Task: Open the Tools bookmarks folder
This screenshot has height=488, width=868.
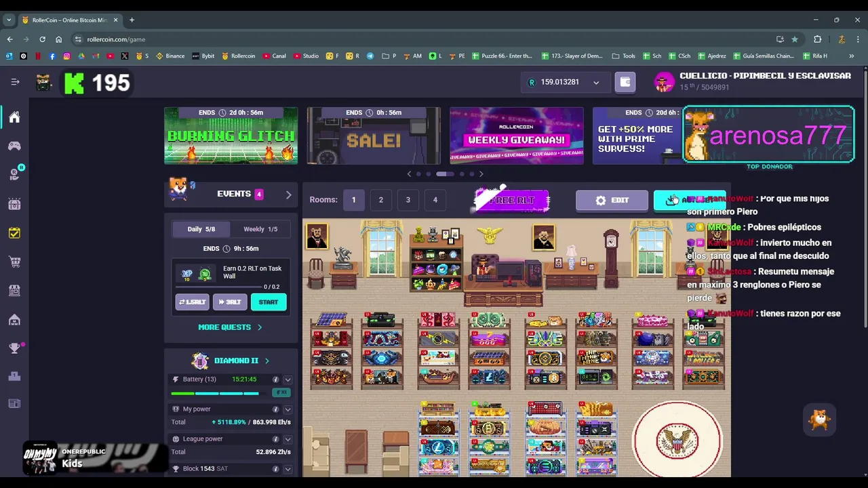Action: coord(623,56)
